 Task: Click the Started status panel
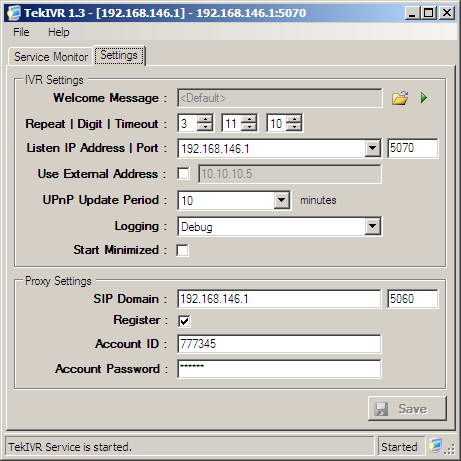click(x=401, y=446)
